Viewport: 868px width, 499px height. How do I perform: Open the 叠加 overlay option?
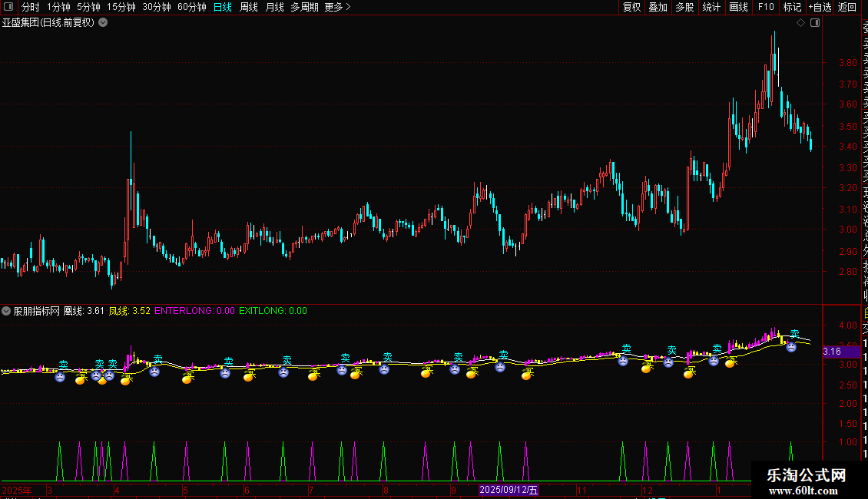658,7
